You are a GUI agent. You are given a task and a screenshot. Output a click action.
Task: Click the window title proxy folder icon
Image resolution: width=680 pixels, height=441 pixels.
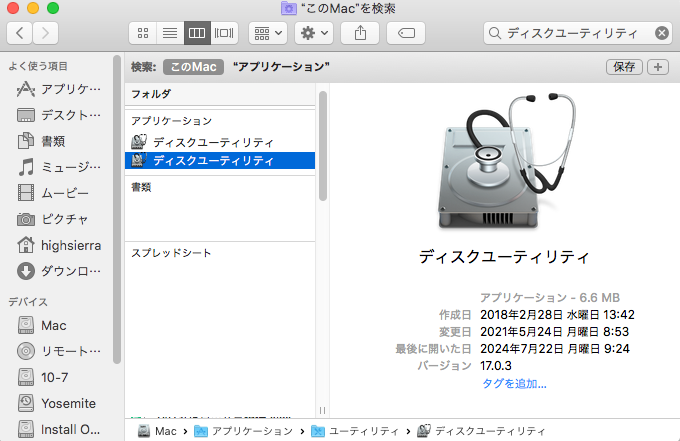[x=289, y=8]
